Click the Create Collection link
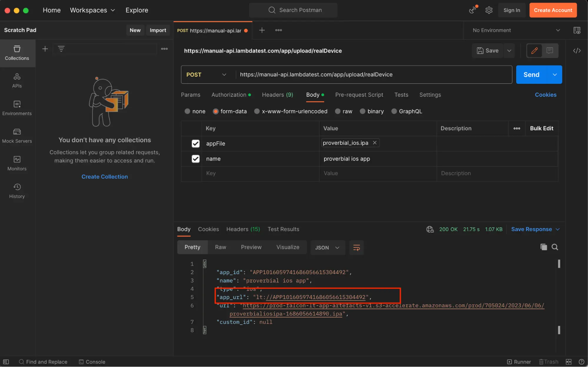Viewport: 588px width, 367px height. pyautogui.click(x=104, y=176)
